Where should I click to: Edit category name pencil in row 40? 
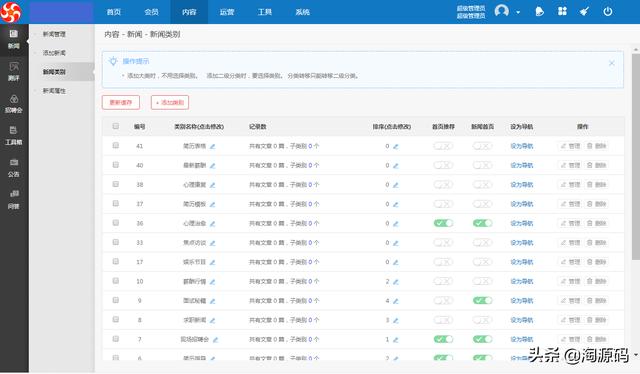[213, 165]
